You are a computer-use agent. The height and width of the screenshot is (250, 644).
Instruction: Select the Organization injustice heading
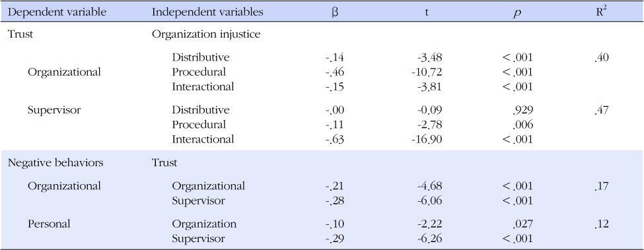pyautogui.click(x=206, y=34)
